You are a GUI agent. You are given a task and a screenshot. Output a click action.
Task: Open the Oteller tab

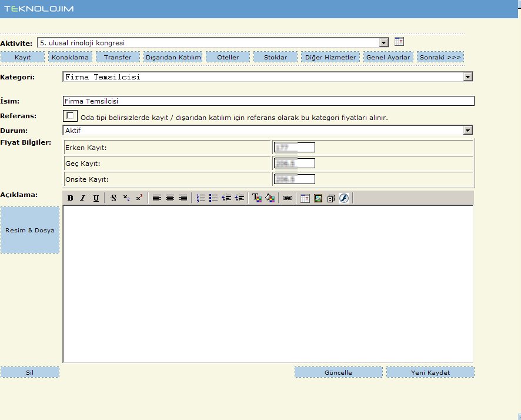(x=228, y=57)
